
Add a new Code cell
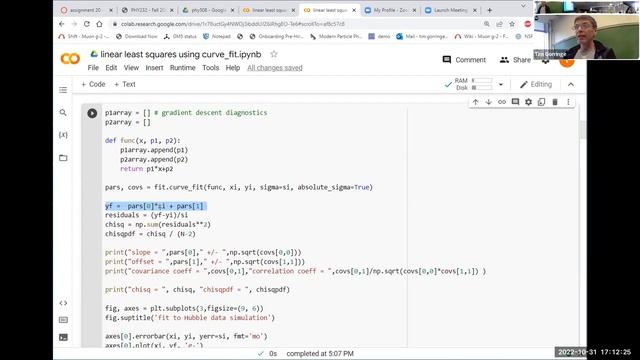tap(93, 84)
